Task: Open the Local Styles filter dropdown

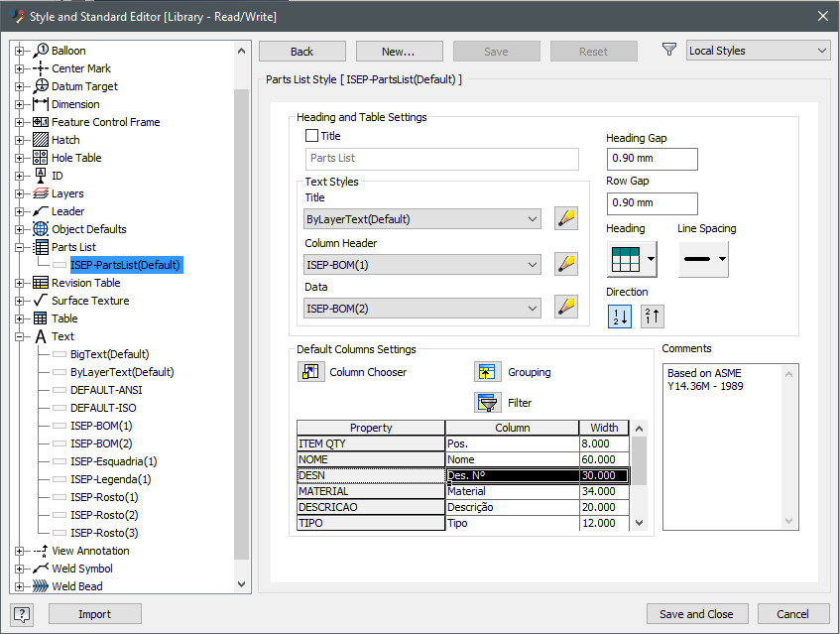Action: (758, 51)
